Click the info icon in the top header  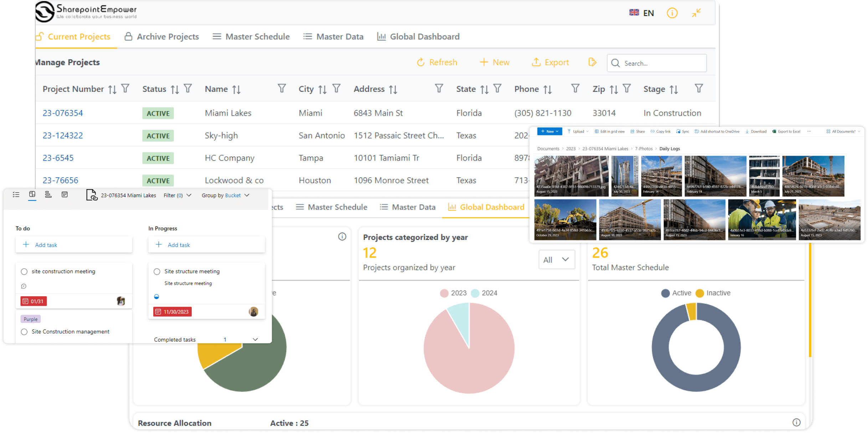672,13
